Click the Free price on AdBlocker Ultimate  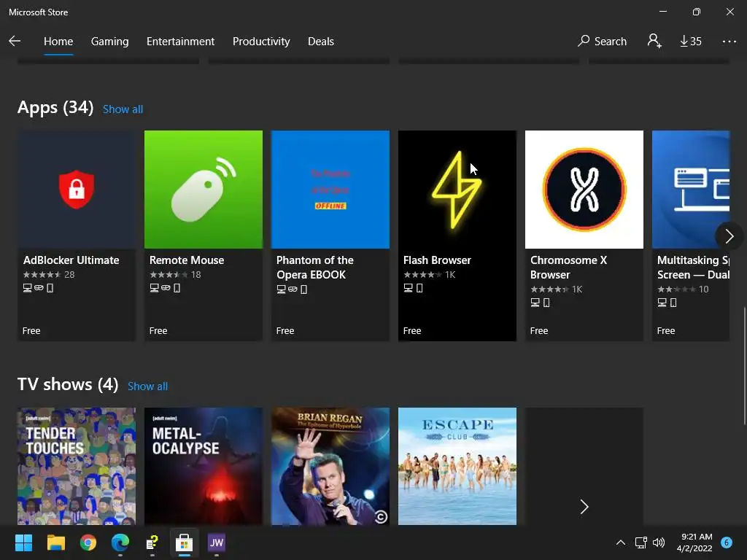pyautogui.click(x=31, y=330)
